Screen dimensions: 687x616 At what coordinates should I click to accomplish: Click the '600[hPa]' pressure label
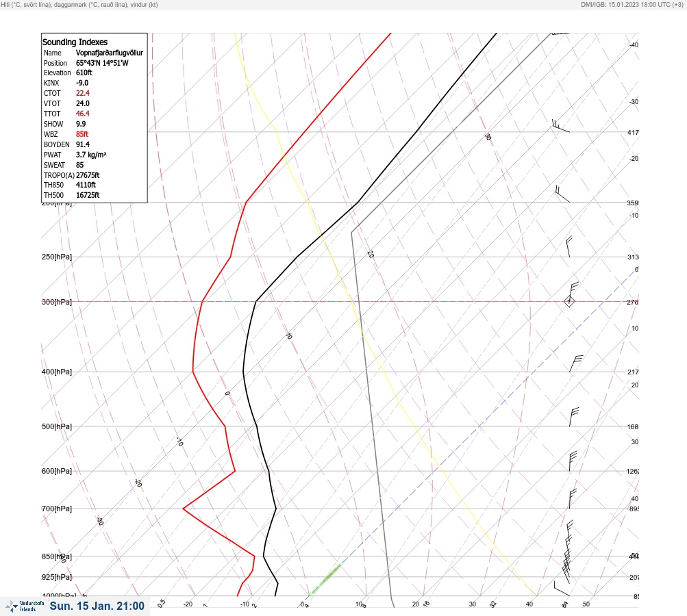click(57, 471)
